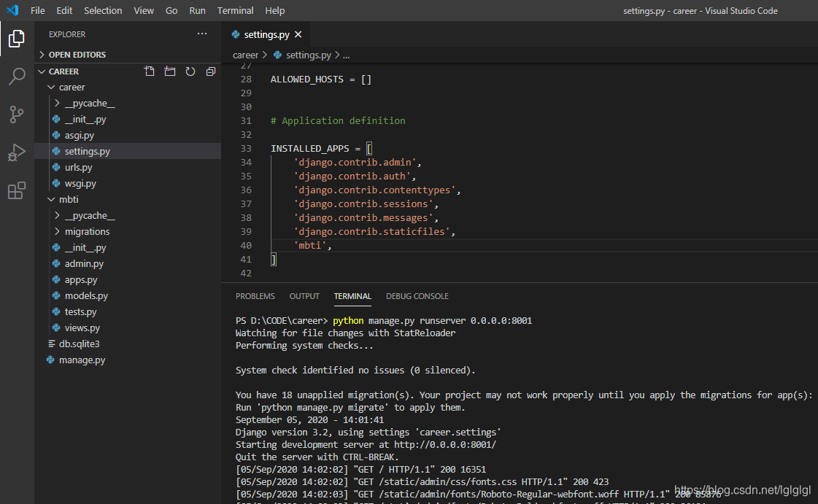The height and width of the screenshot is (504, 818).
Task: Open apps.py in the mbti folder
Action: [81, 280]
